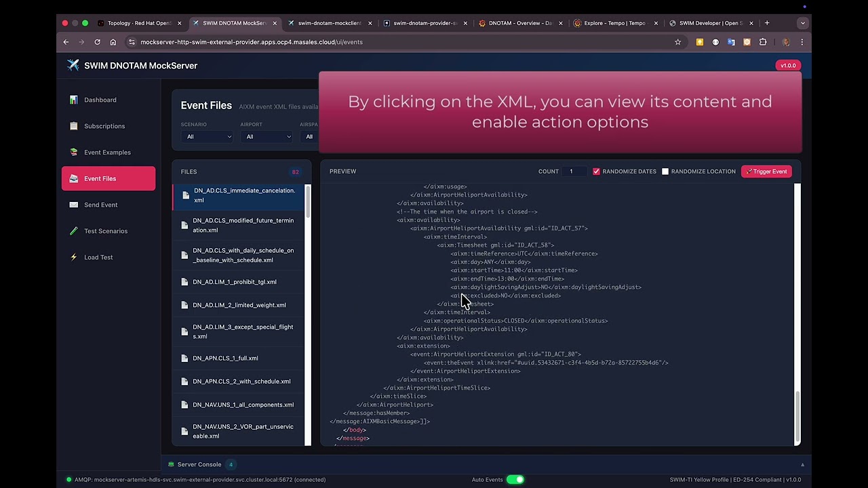Image resolution: width=868 pixels, height=488 pixels.
Task: Click the browser address bar URL
Action: click(252, 42)
